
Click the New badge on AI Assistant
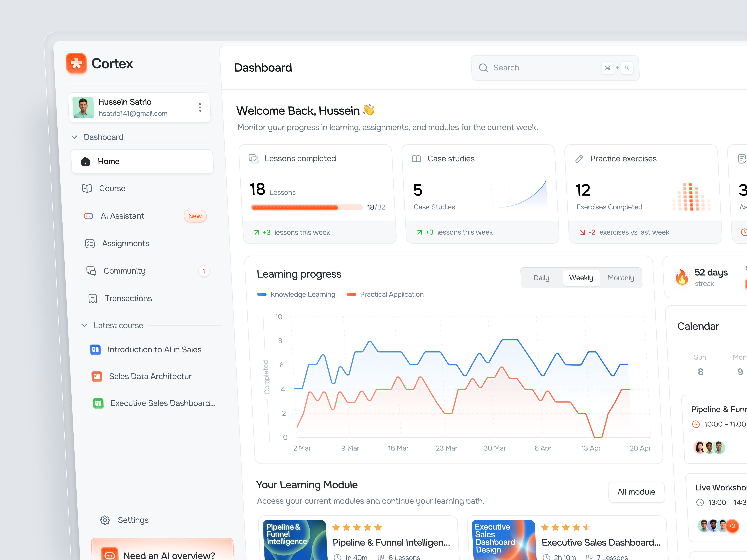[195, 216]
